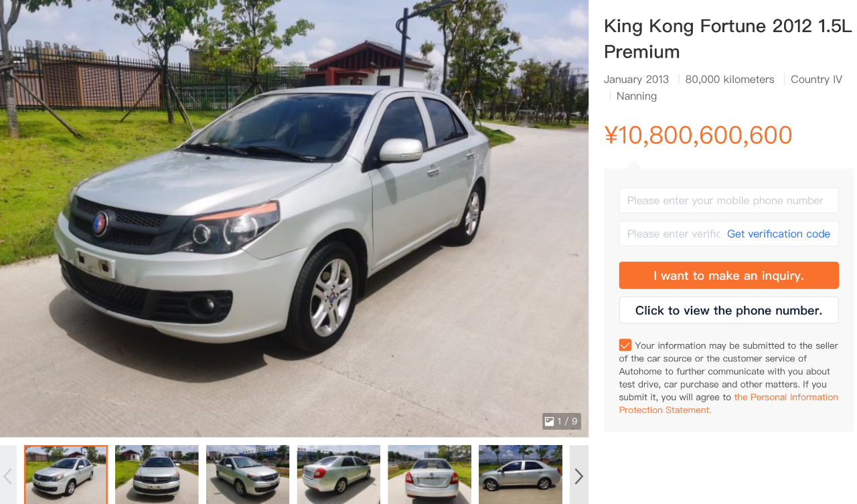
Task: Click the orange price ¥10,800,600,600
Action: (x=698, y=135)
